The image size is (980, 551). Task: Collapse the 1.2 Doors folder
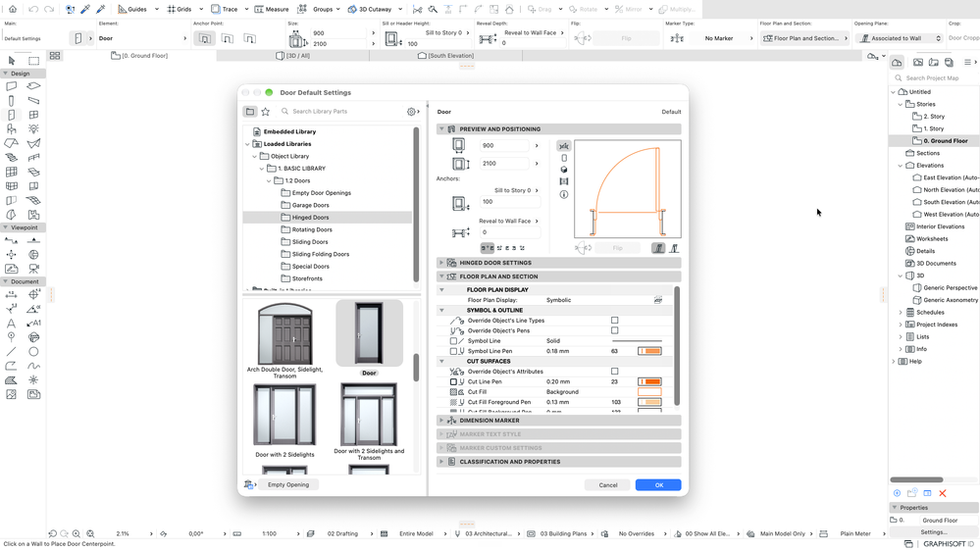270,180
